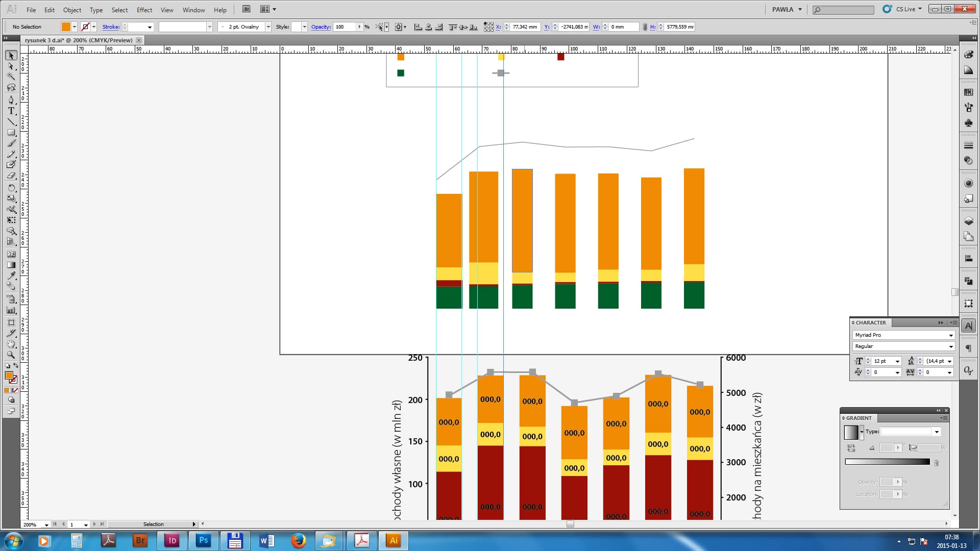Image resolution: width=980 pixels, height=551 pixels.
Task: Select the Type tool
Action: 11,111
